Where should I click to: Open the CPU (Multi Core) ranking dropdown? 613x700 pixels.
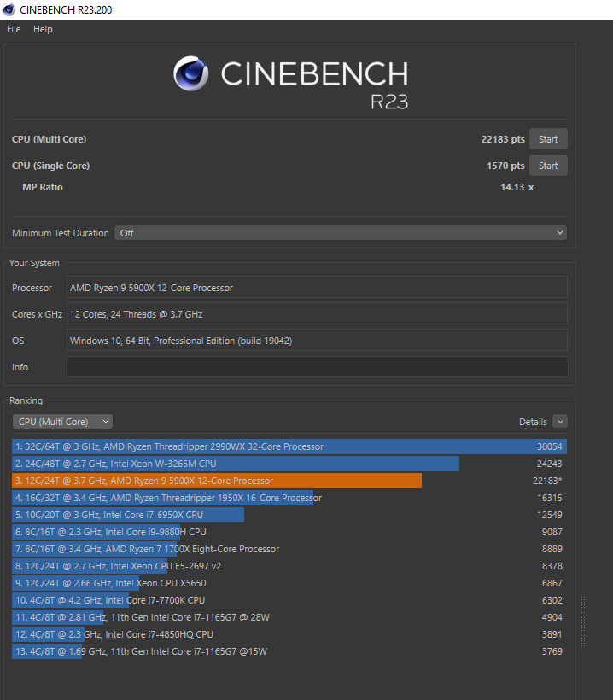click(62, 422)
